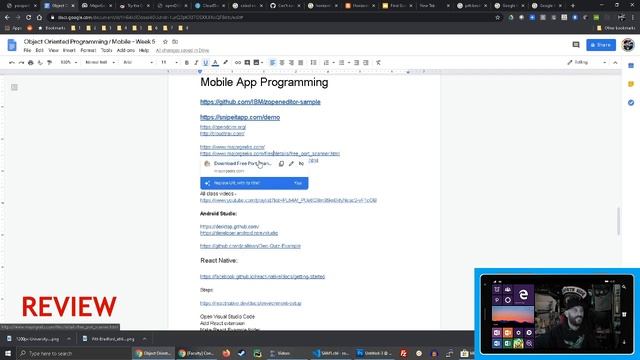Open the Format menu

point(88,50)
